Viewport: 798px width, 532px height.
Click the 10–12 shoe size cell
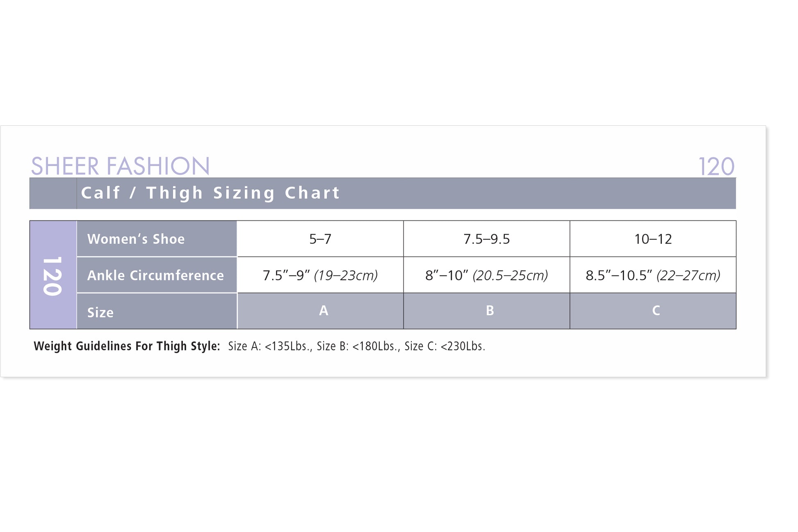[x=653, y=239]
